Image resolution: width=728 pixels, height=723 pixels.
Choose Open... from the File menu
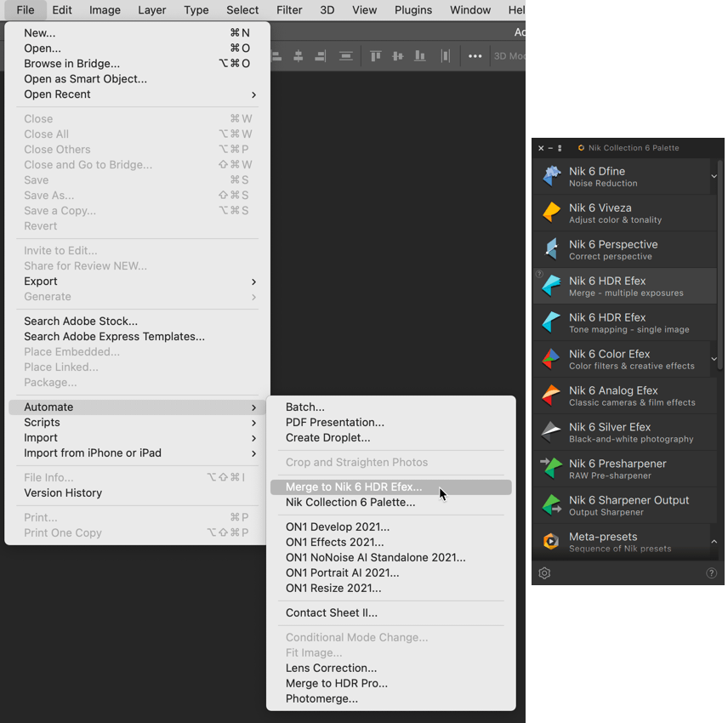[x=138, y=48]
